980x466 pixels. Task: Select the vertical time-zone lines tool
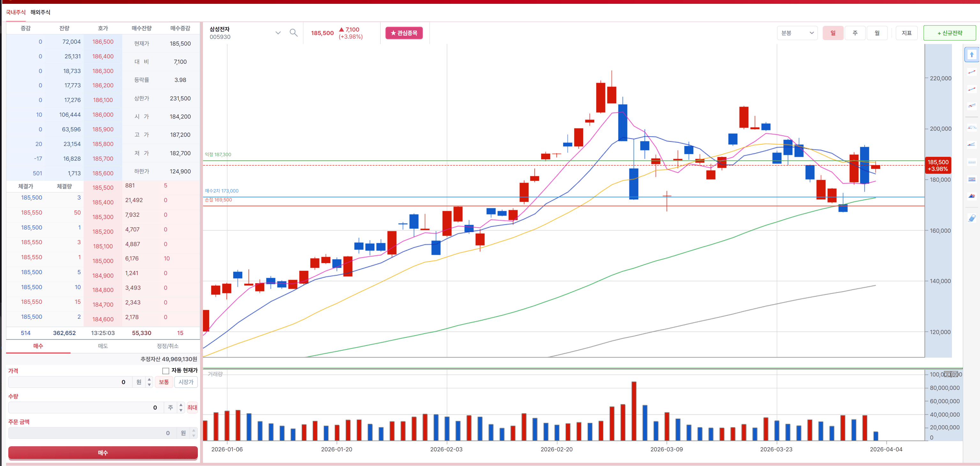(971, 162)
